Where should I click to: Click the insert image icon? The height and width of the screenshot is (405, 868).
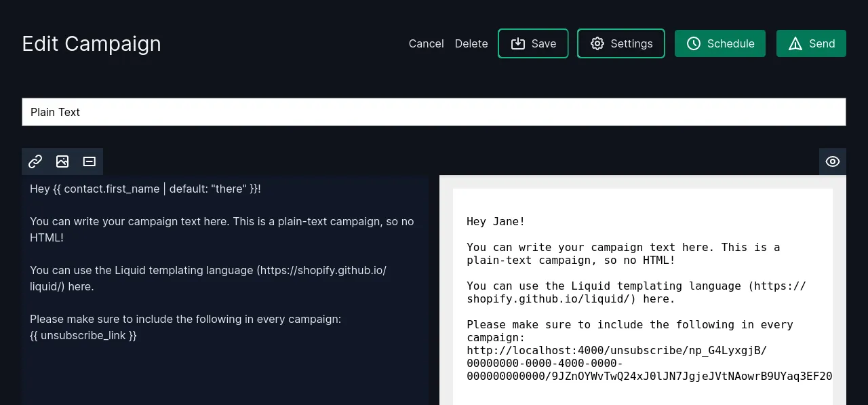(x=62, y=161)
